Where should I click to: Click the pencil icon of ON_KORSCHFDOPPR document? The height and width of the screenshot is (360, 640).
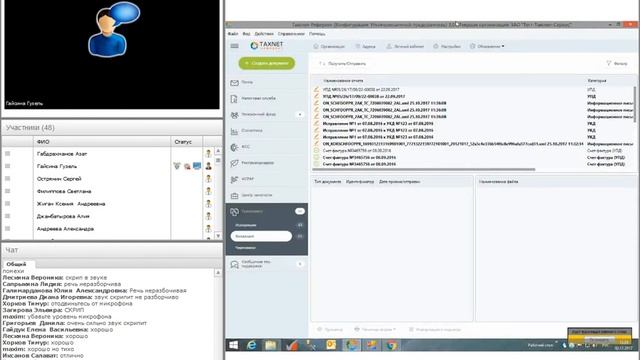[316, 144]
